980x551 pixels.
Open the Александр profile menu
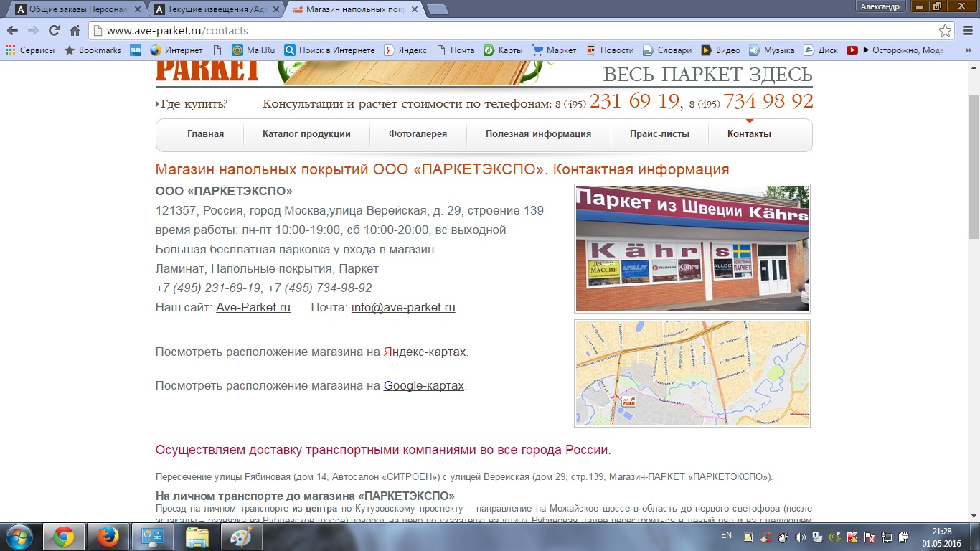tap(880, 6)
